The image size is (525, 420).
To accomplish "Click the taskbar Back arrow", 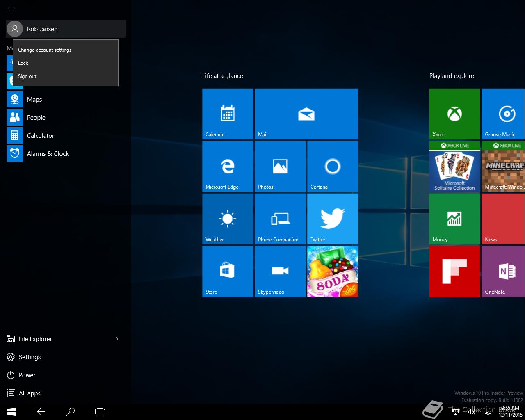I will coord(41,411).
